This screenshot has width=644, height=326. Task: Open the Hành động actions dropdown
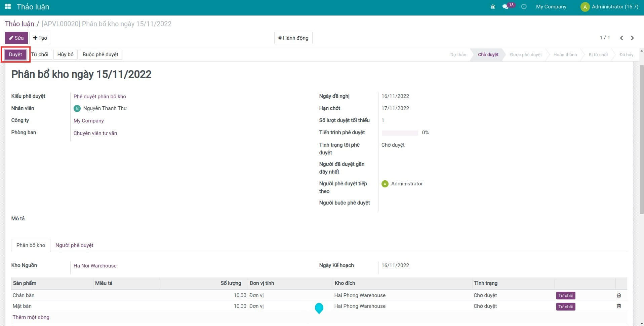pos(293,38)
